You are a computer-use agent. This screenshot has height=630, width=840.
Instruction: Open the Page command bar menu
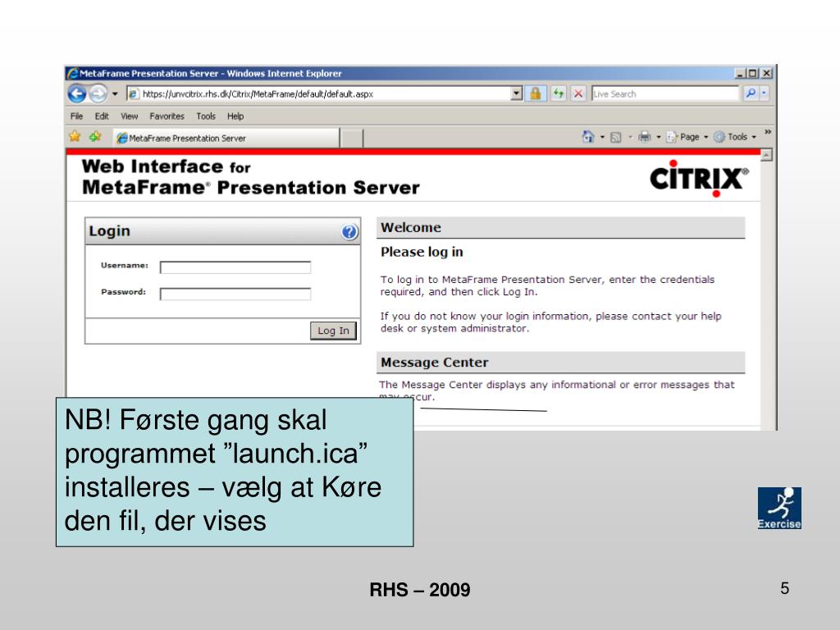point(687,137)
